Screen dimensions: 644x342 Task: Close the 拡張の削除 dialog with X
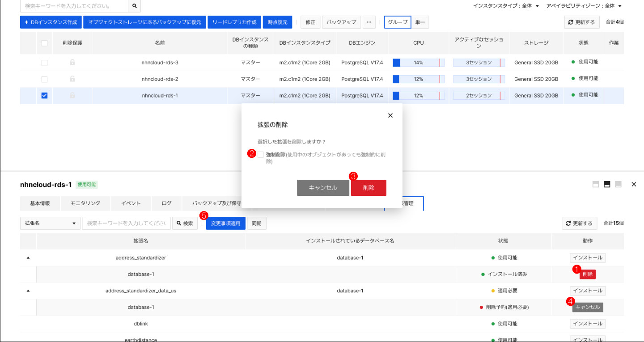click(390, 115)
